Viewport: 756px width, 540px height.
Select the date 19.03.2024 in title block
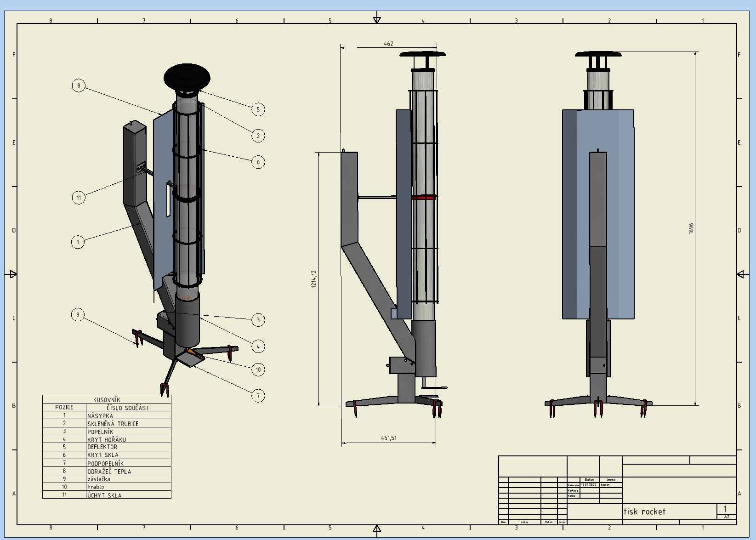(590, 485)
